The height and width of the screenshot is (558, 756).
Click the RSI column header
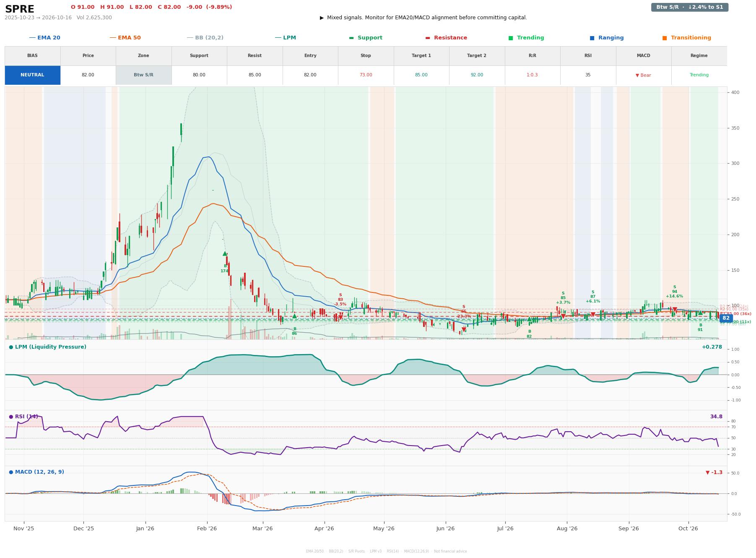click(588, 56)
